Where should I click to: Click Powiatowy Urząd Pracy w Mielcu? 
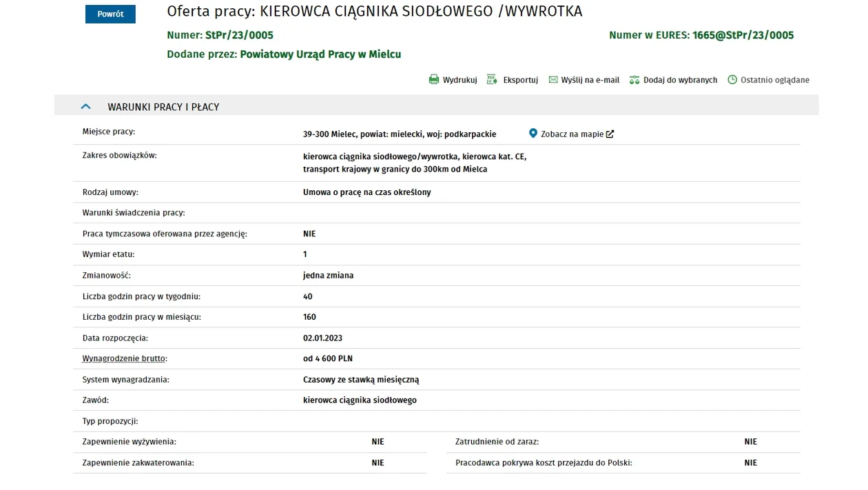pyautogui.click(x=320, y=54)
